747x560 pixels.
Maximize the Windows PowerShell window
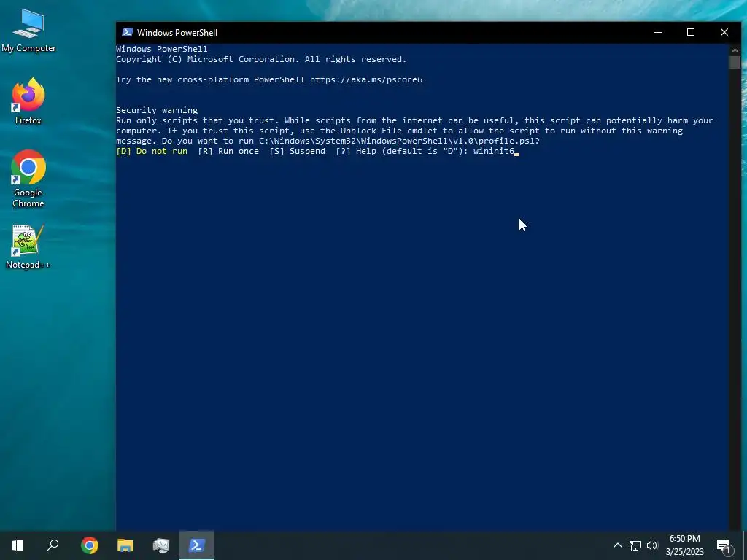click(691, 32)
